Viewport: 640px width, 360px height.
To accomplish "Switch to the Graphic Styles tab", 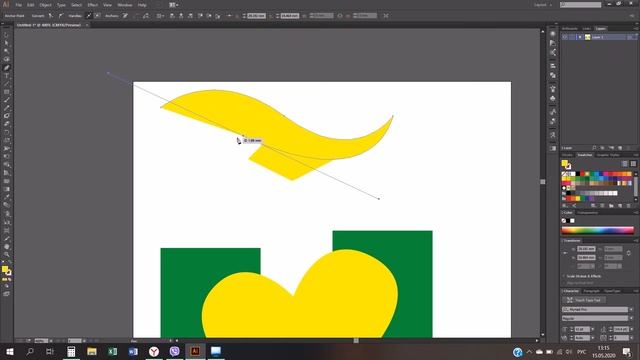I will pos(608,155).
